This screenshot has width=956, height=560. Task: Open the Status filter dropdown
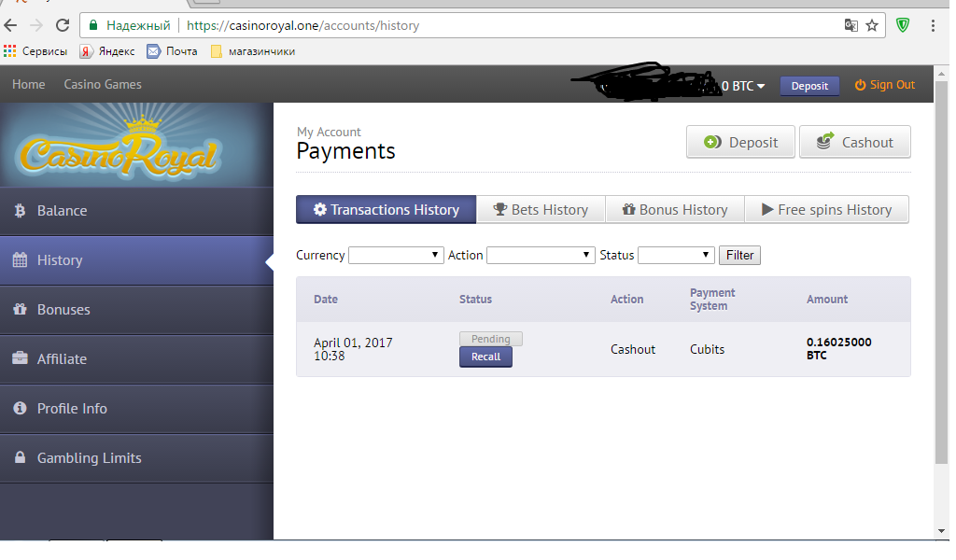pos(676,255)
